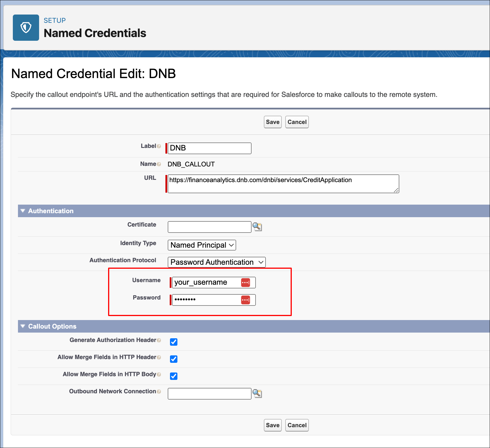This screenshot has width=490, height=448.
Task: Click the Identity Type label
Action: point(138,243)
